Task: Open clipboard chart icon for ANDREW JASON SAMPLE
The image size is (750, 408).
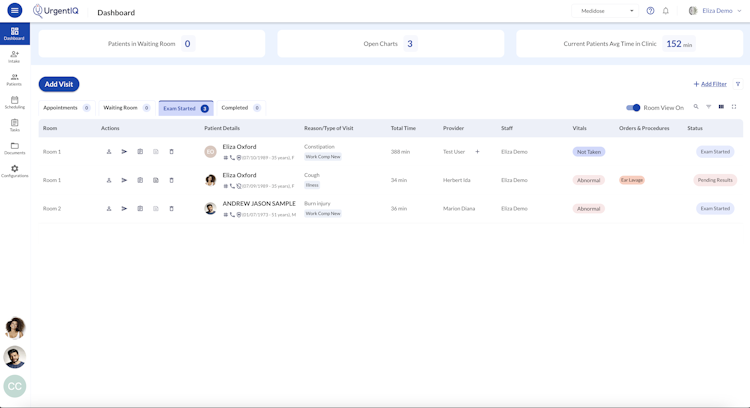Action: coord(140,209)
